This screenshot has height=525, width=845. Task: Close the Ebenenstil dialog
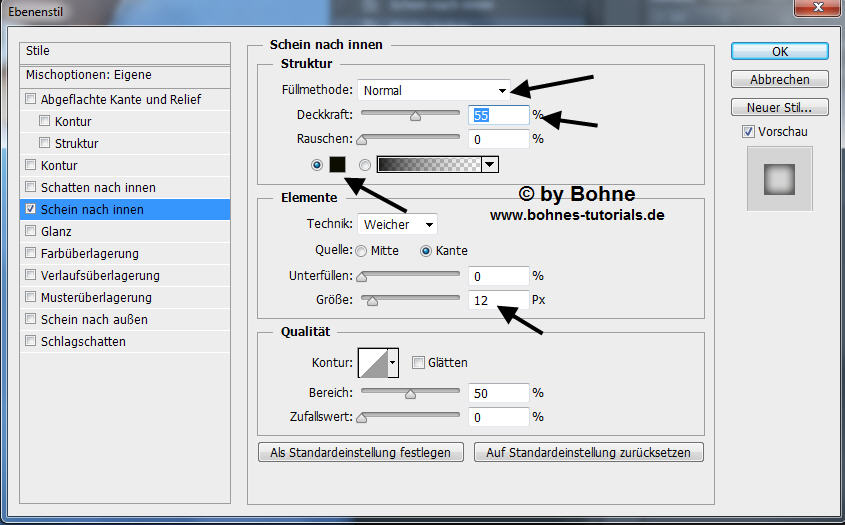818,7
